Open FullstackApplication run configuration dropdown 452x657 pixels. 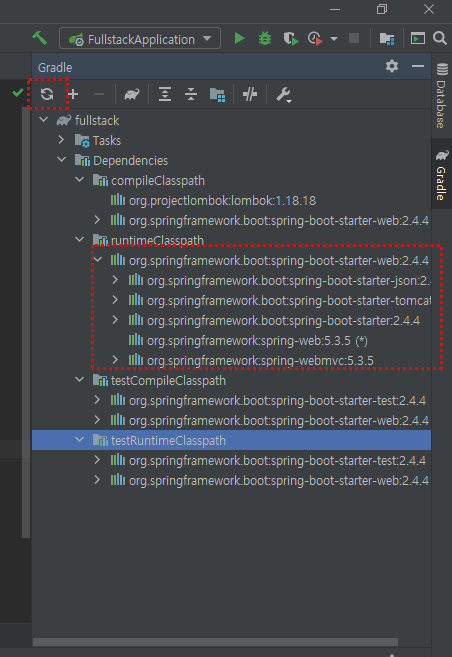click(x=140, y=39)
